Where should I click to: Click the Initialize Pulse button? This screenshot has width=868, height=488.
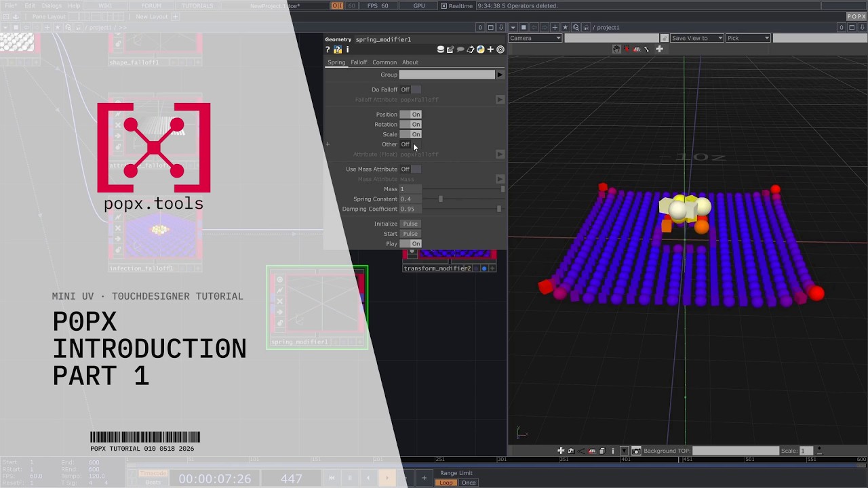pyautogui.click(x=410, y=224)
